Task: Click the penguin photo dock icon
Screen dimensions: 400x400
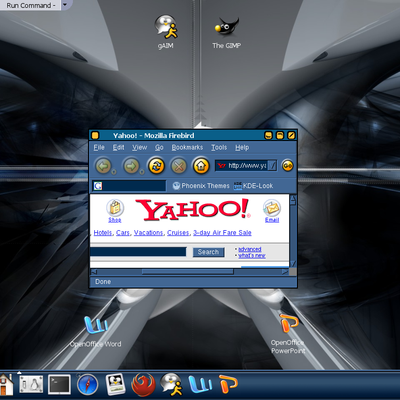Action: click(115, 384)
